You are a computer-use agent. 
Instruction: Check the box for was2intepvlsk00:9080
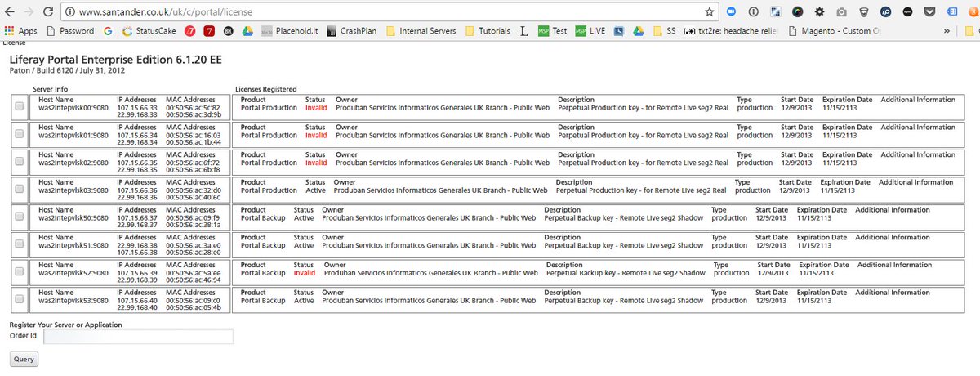20,108
